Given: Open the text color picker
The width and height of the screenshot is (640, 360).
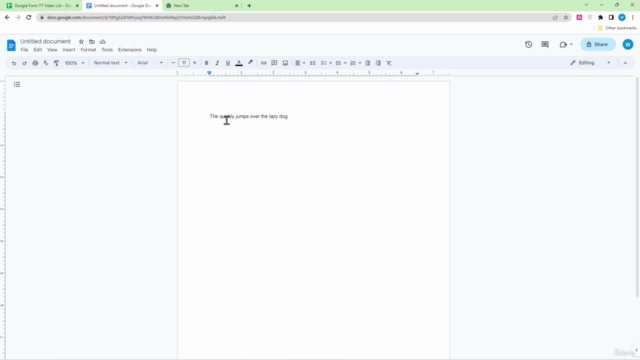Looking at the screenshot, I should 239,63.
